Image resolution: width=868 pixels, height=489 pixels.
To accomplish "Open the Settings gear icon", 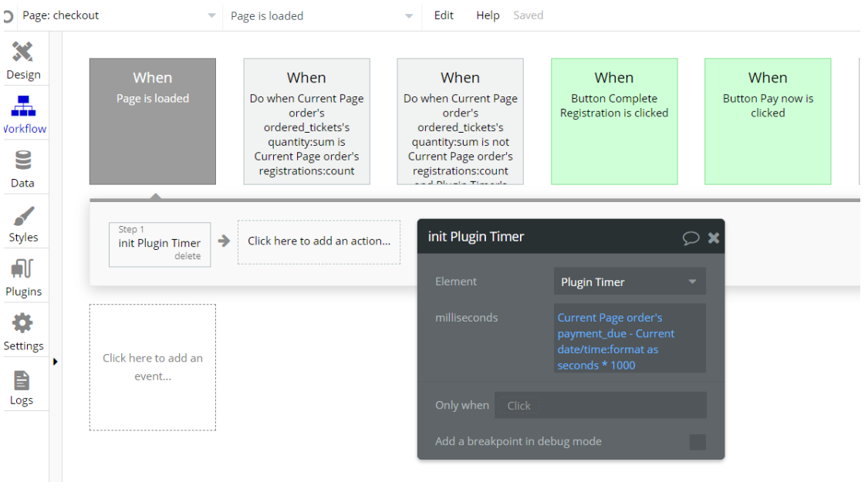I will (23, 324).
